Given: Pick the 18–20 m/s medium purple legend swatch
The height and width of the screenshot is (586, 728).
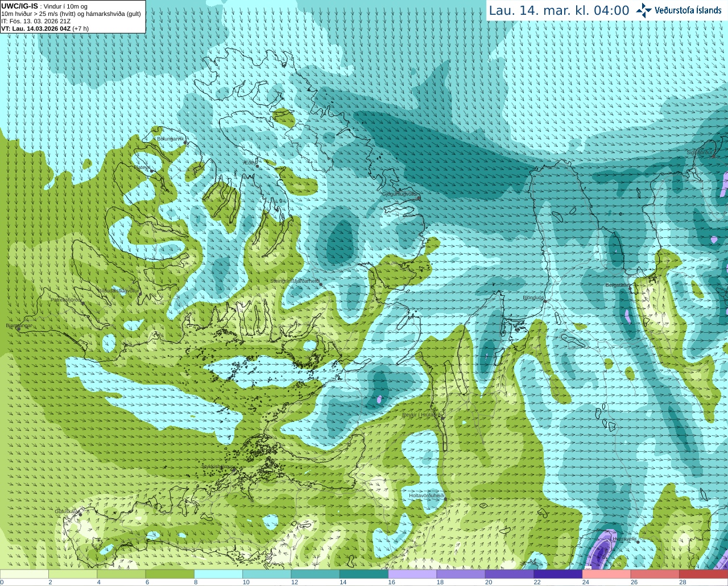Looking at the screenshot, I should point(461,574).
